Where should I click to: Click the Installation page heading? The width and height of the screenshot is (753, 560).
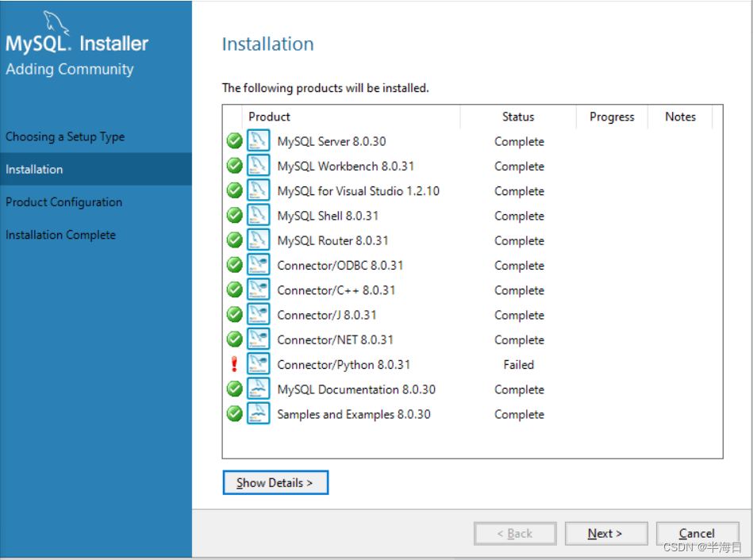pos(267,44)
